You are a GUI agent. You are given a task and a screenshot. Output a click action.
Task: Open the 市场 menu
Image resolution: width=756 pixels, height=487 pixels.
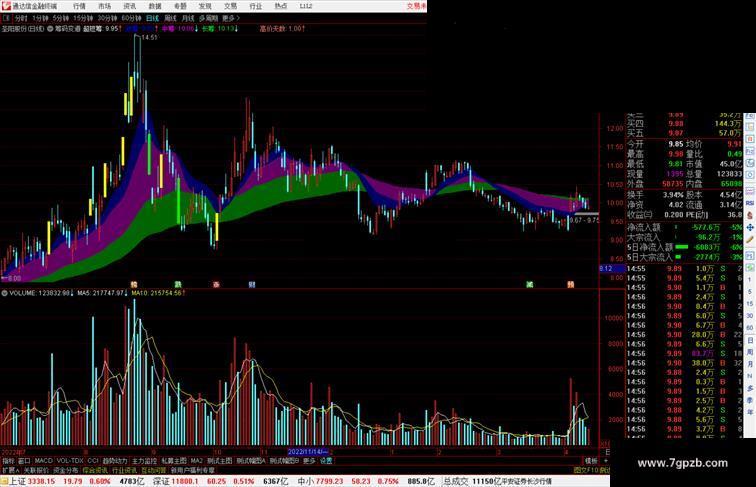pyautogui.click(x=104, y=6)
